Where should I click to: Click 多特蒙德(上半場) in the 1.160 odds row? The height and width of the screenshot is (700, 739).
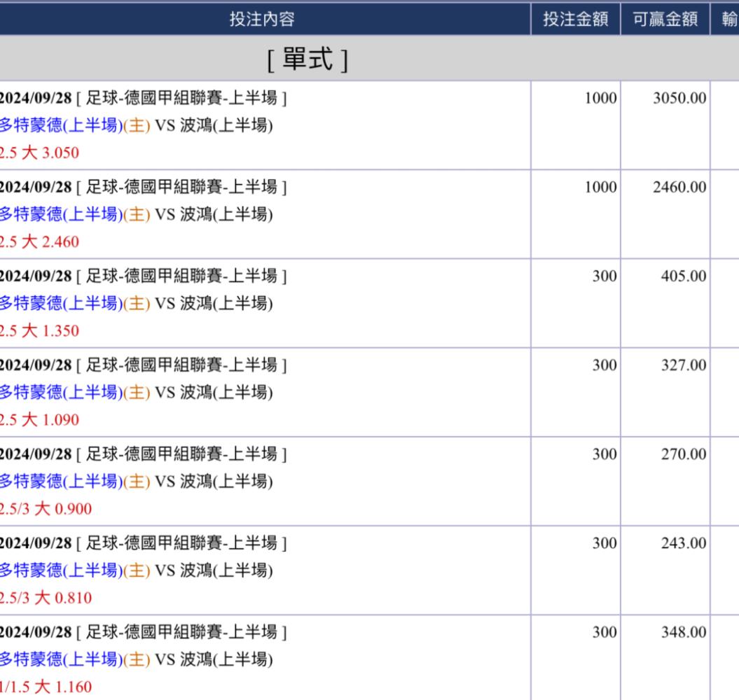point(61,659)
